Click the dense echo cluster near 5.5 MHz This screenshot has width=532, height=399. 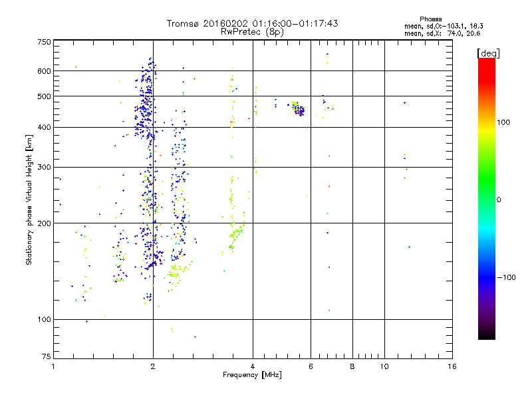pyautogui.click(x=298, y=108)
